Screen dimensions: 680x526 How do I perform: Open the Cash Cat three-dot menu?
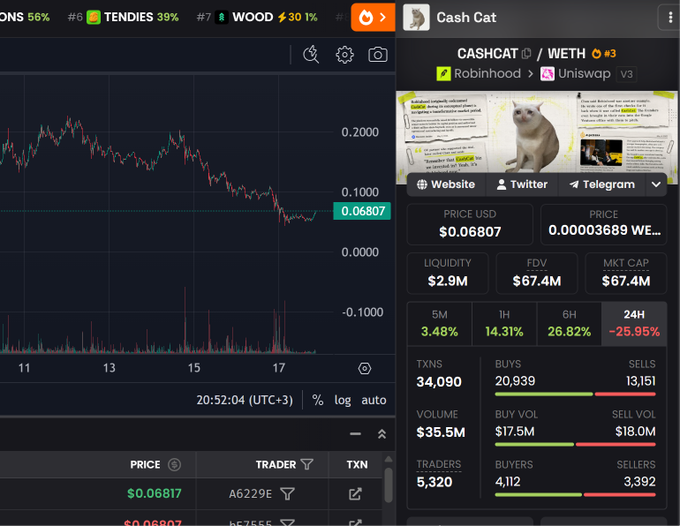670,17
